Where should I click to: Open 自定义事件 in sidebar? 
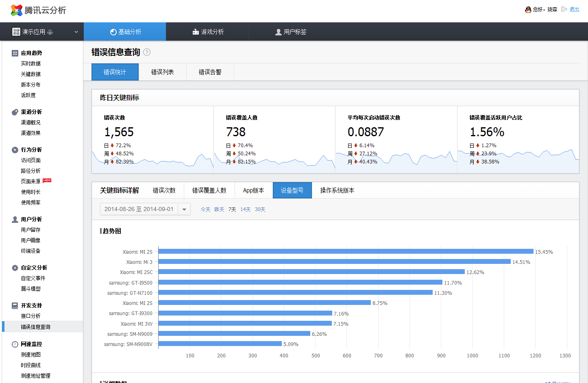33,279
